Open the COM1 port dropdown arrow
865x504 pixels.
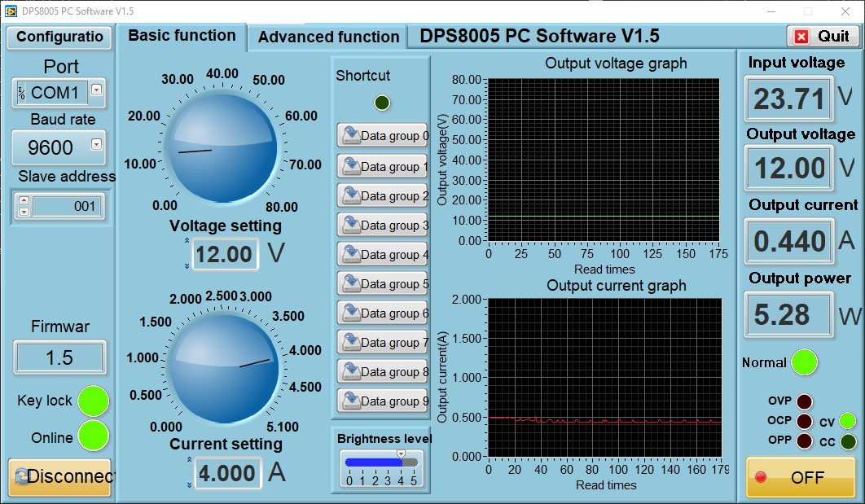97,90
